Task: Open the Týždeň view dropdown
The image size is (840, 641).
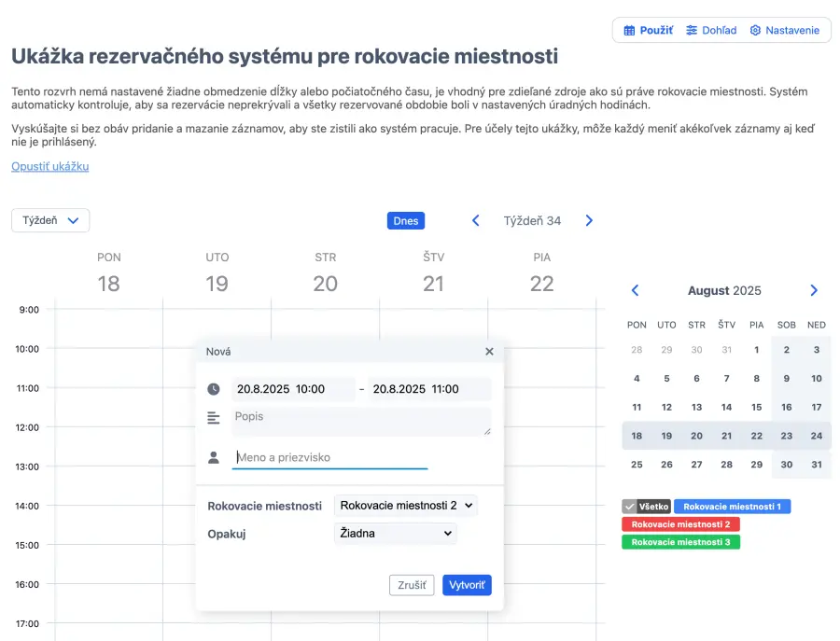Action: point(50,220)
